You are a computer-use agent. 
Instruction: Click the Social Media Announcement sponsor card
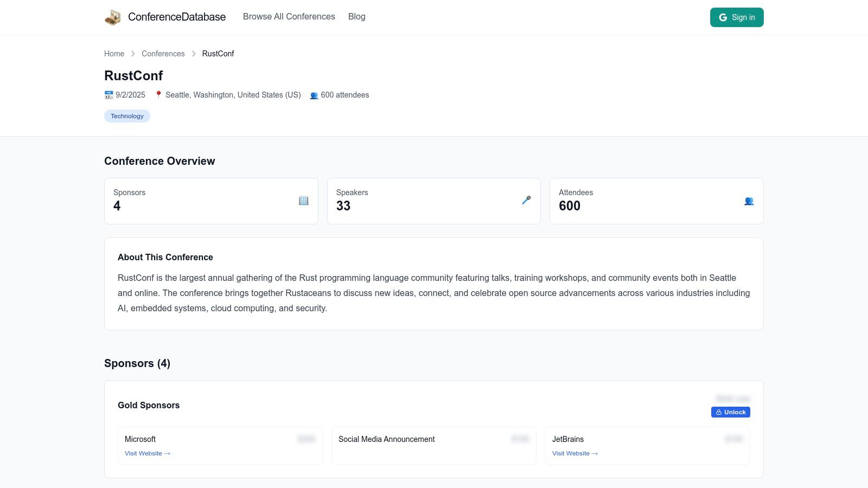[x=433, y=445]
